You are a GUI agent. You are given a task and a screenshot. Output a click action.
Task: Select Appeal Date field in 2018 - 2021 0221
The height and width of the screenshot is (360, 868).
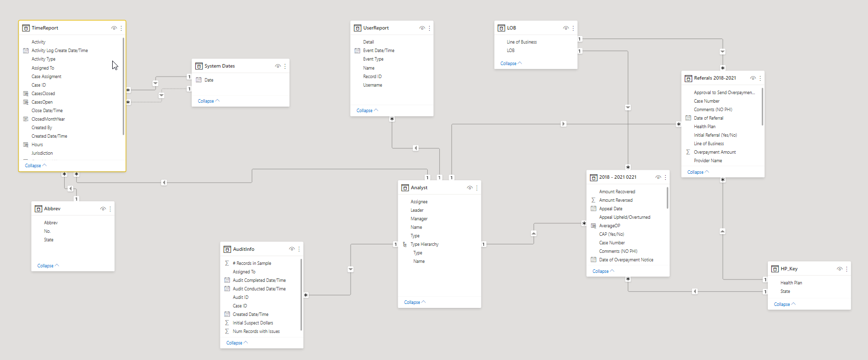point(611,209)
